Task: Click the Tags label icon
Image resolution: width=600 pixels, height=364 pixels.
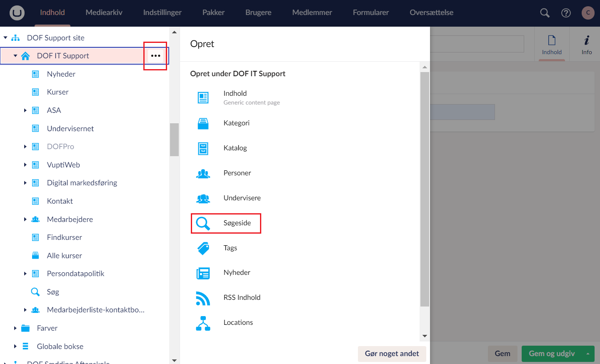Action: click(x=203, y=248)
